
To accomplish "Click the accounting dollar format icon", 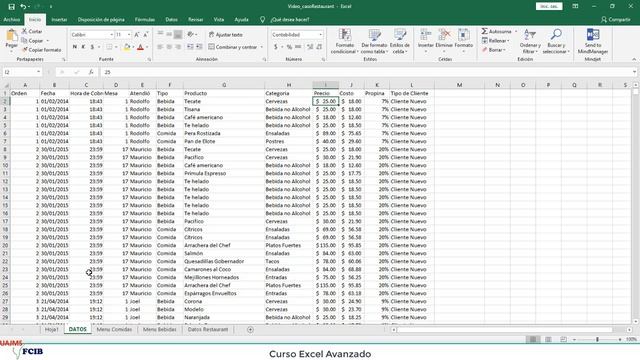I will pyautogui.click(x=276, y=47).
